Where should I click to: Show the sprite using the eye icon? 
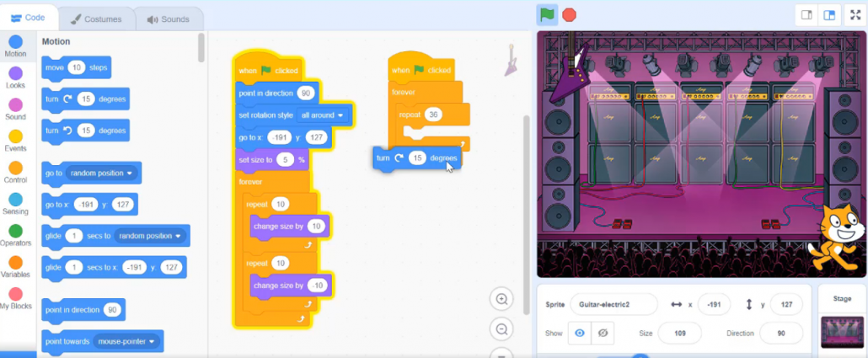[x=580, y=333]
